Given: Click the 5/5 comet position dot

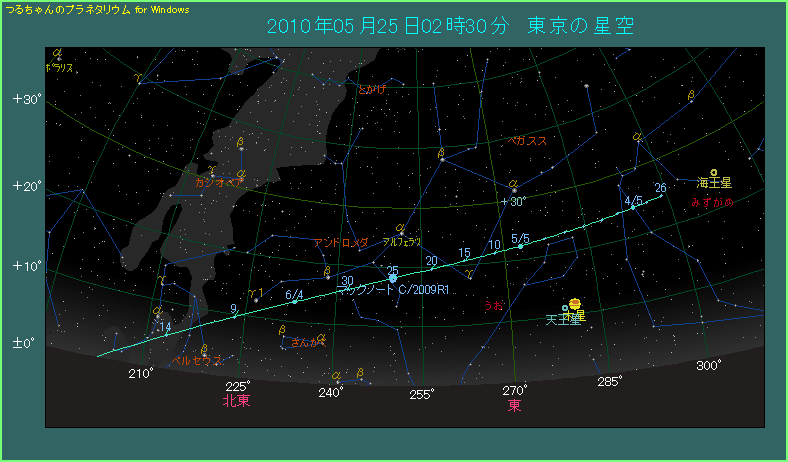Looking at the screenshot, I should (x=519, y=246).
